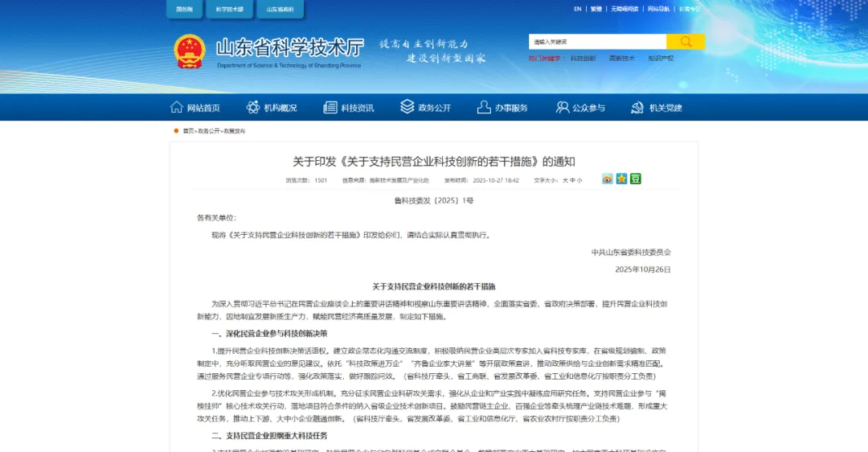Image resolution: width=868 pixels, height=452 pixels.
Task: Click document number 鲁科技委发〔2025〕1号
Action: pyautogui.click(x=433, y=200)
